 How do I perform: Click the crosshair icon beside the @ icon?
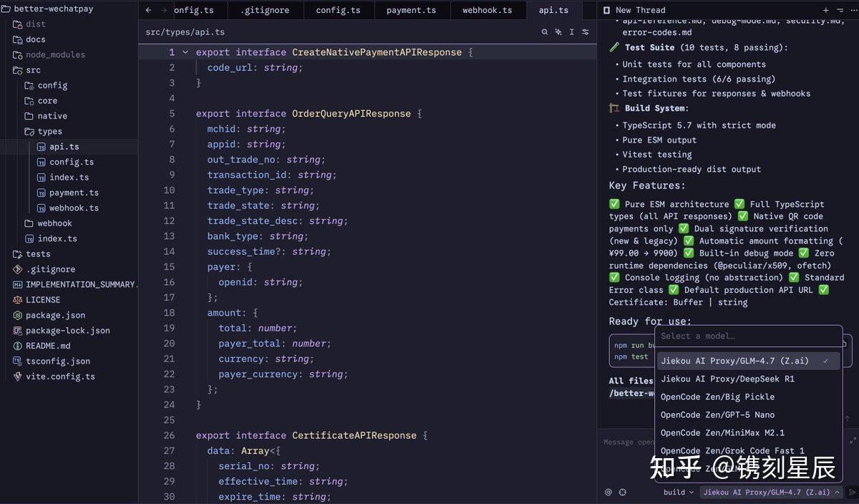tap(622, 492)
